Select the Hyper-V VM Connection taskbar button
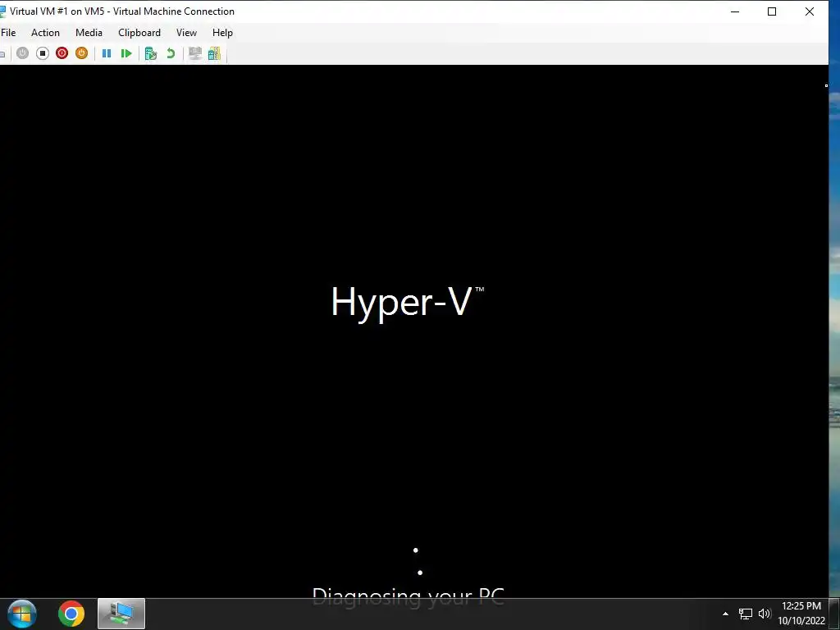Viewport: 840px width, 630px height. (x=121, y=614)
